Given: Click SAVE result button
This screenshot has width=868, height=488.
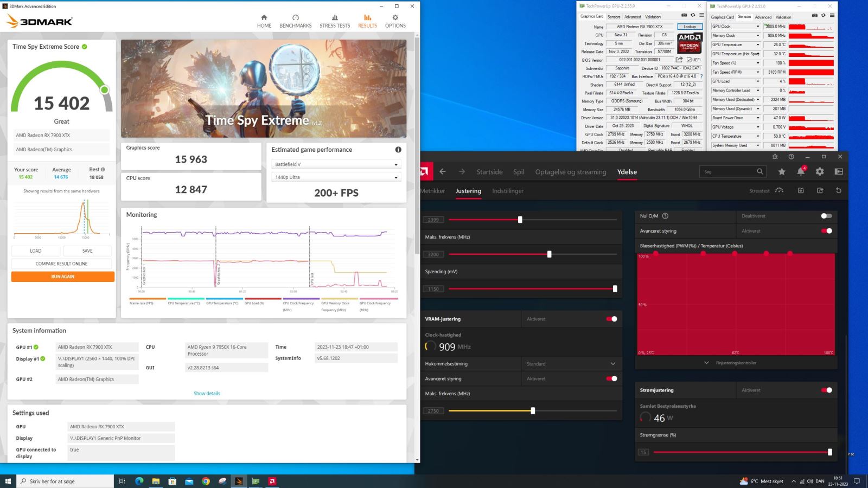Looking at the screenshot, I should pos(87,251).
